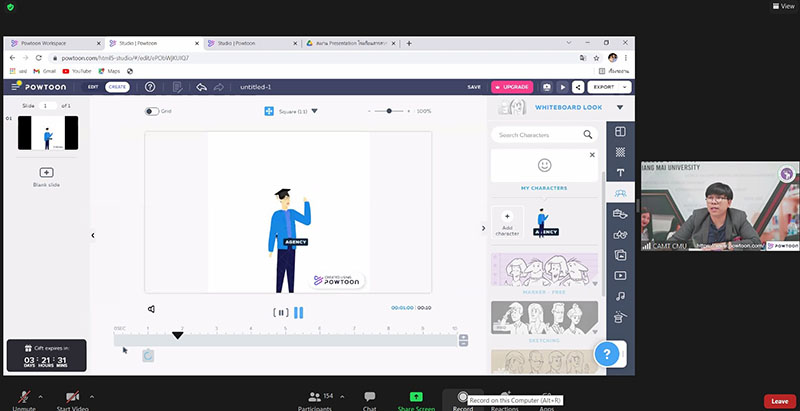Open the camera preview icon
This screenshot has width=800, height=411.
click(x=547, y=87)
